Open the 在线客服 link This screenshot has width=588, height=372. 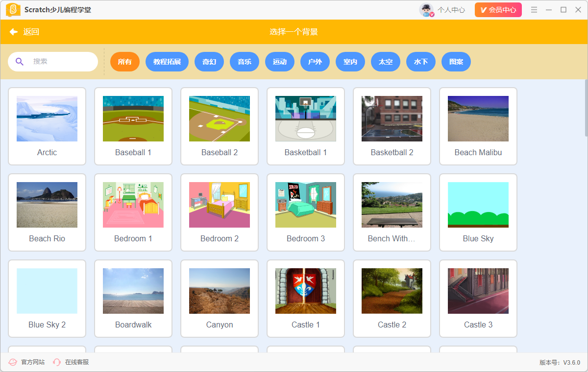(77, 362)
